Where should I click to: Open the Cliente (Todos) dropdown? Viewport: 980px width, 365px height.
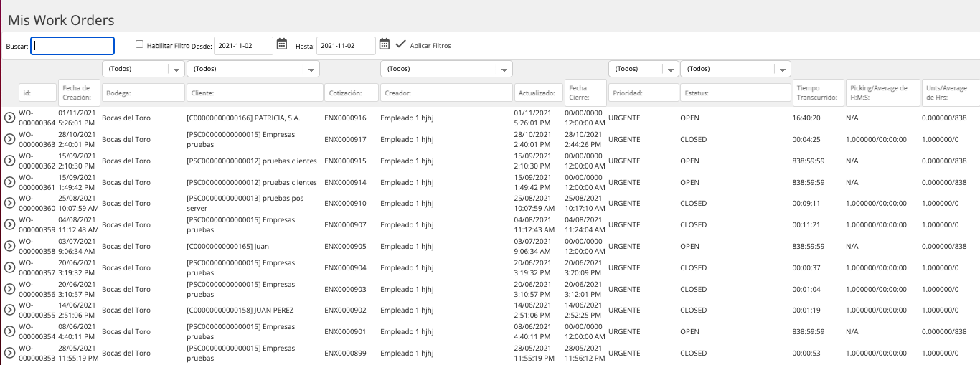[253, 69]
